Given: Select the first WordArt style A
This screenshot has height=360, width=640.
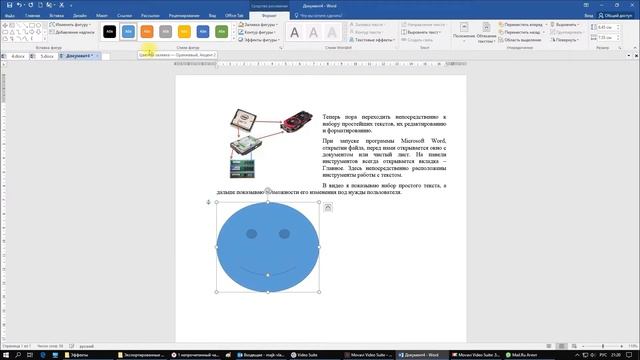Looking at the screenshot, I should 294,32.
